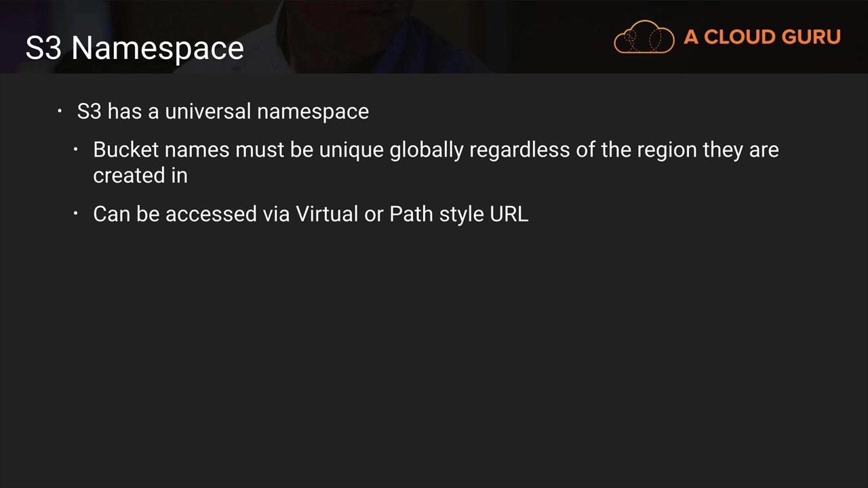Click the word "Namespace" in the title
Image resolution: width=868 pixels, height=488 pixels.
click(x=157, y=48)
